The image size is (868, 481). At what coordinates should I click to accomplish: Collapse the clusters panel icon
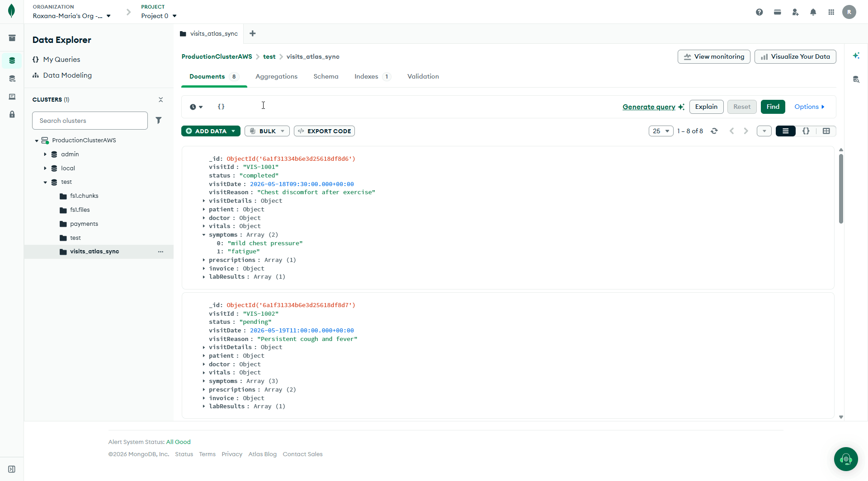click(160, 99)
